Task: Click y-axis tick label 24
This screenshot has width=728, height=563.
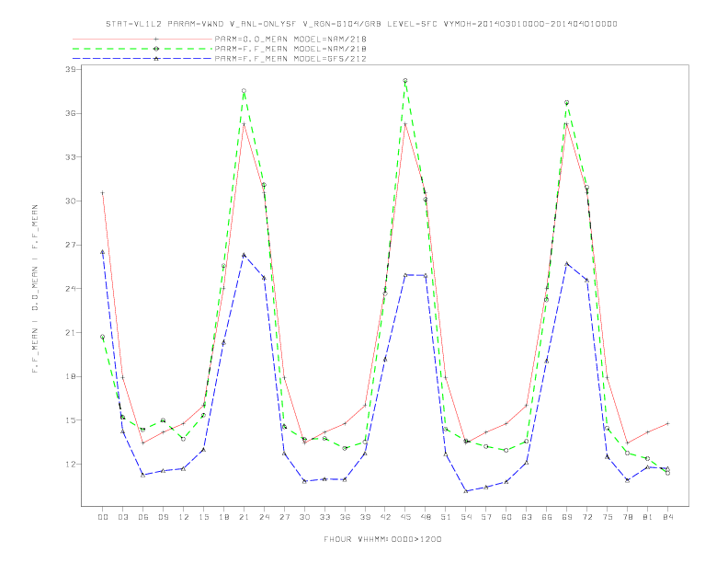Action: coord(70,289)
